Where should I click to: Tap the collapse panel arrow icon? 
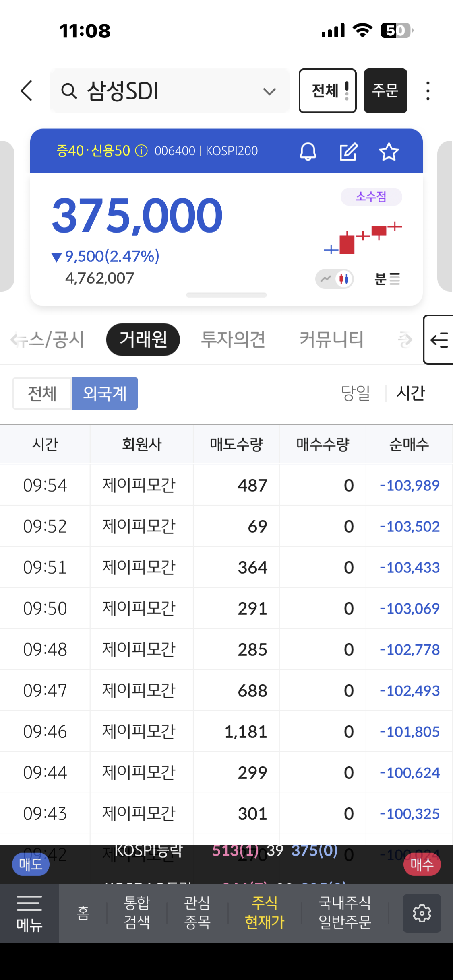439,340
